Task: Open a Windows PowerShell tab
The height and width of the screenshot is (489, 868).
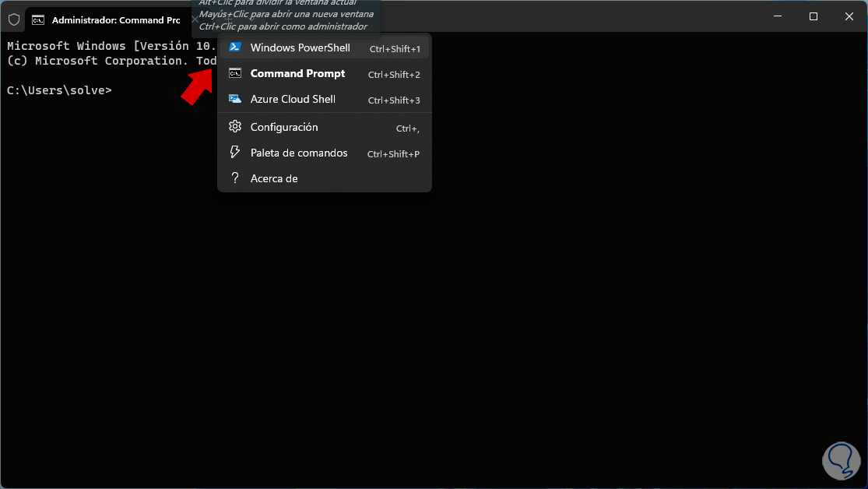Action: [325, 48]
